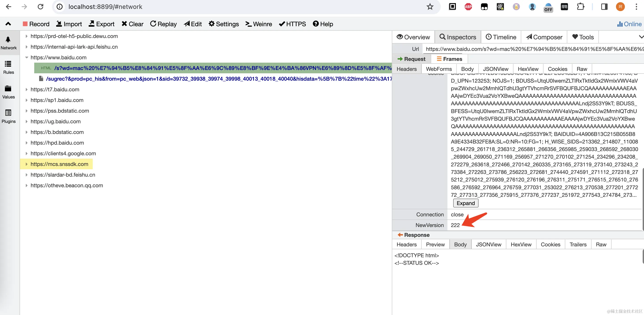This screenshot has width=644, height=315.
Task: Clear captured sessions with Clear
Action: click(133, 24)
